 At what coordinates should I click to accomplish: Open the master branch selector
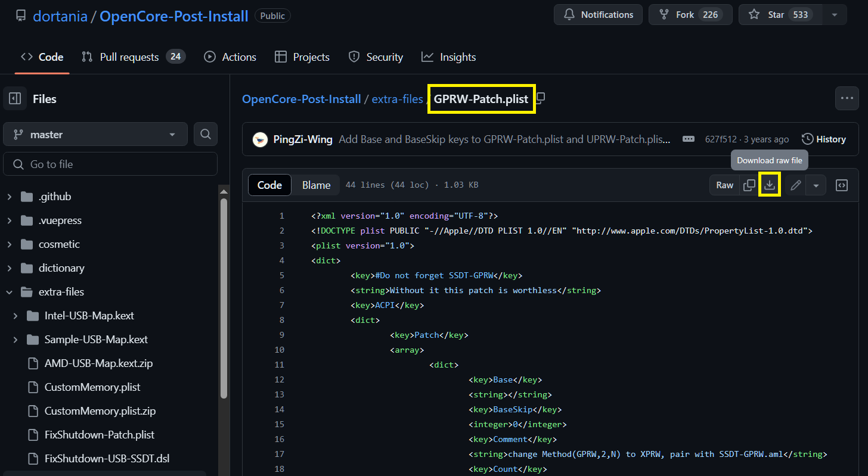tap(95, 135)
